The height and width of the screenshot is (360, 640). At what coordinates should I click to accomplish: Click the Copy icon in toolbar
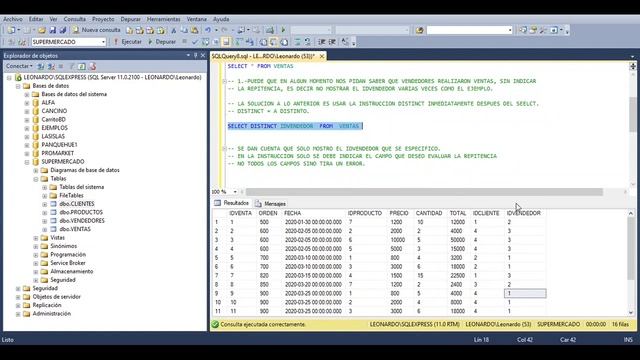coord(184,30)
